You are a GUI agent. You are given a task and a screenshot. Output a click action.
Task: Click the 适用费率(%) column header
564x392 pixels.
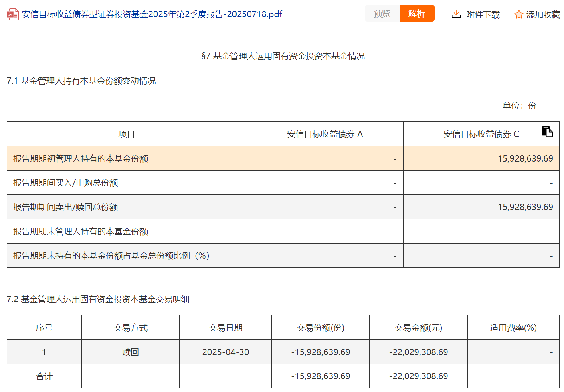[x=513, y=328]
